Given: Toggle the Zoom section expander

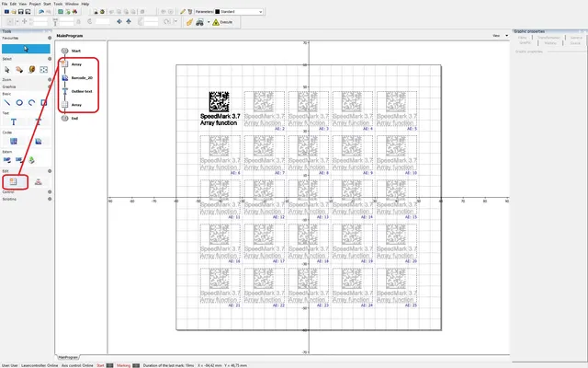Looking at the screenshot, I should (x=49, y=80).
